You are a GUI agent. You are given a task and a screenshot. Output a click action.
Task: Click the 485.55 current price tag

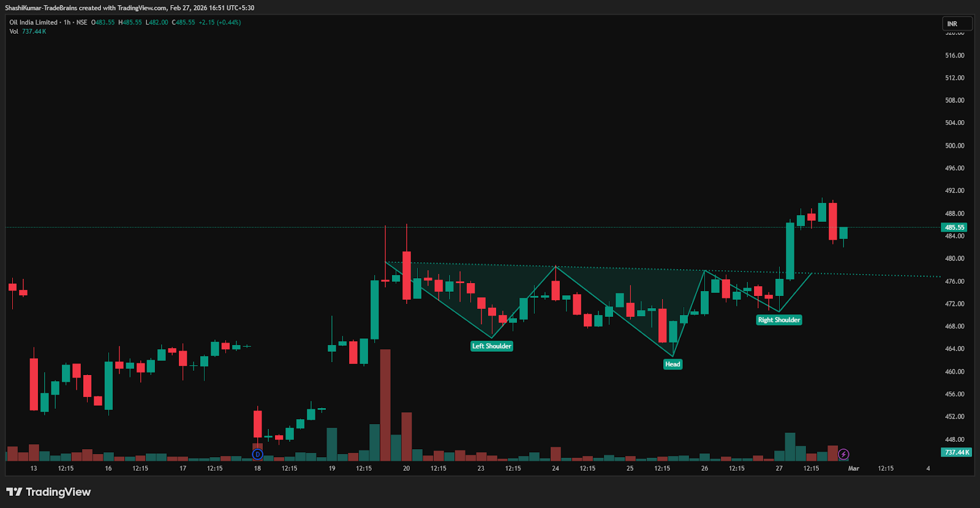coord(954,227)
